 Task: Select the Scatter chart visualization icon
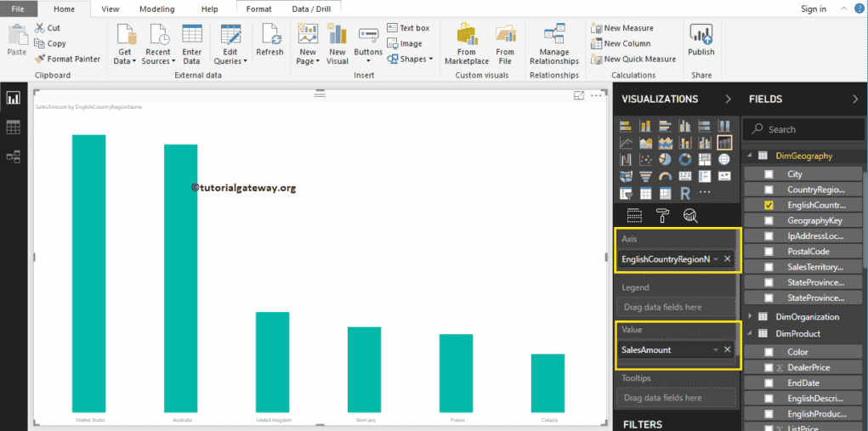(x=645, y=160)
